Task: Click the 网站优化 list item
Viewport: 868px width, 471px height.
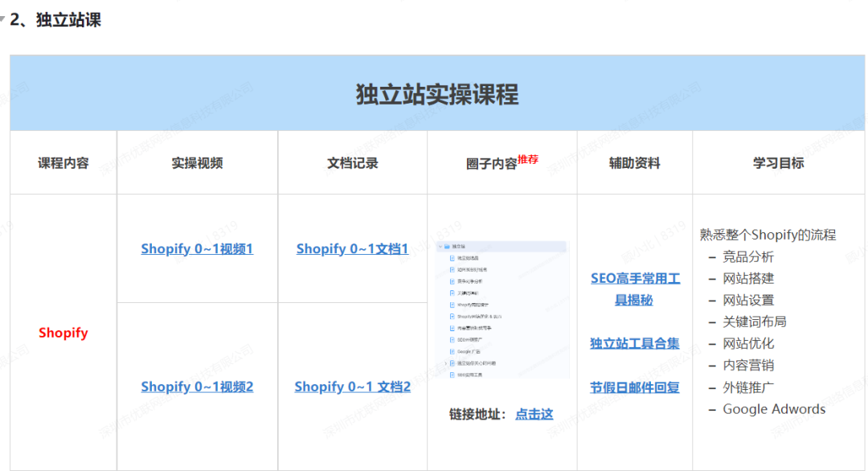Action: 748,344
